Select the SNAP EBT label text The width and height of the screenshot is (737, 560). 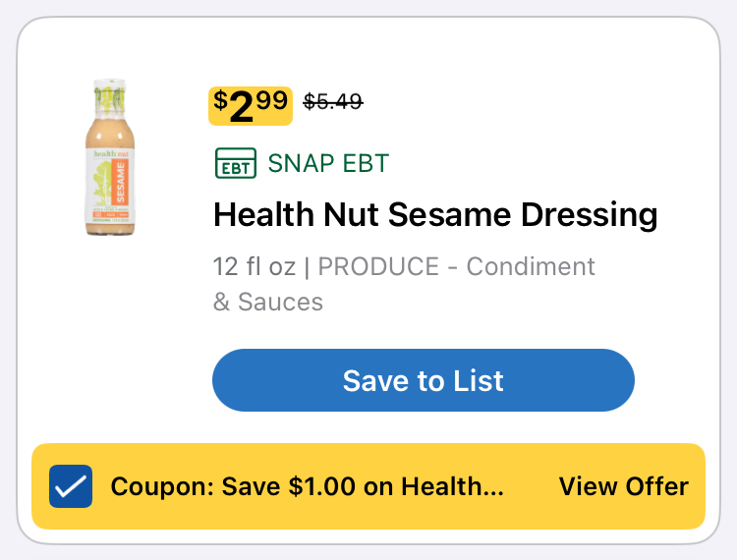328,163
